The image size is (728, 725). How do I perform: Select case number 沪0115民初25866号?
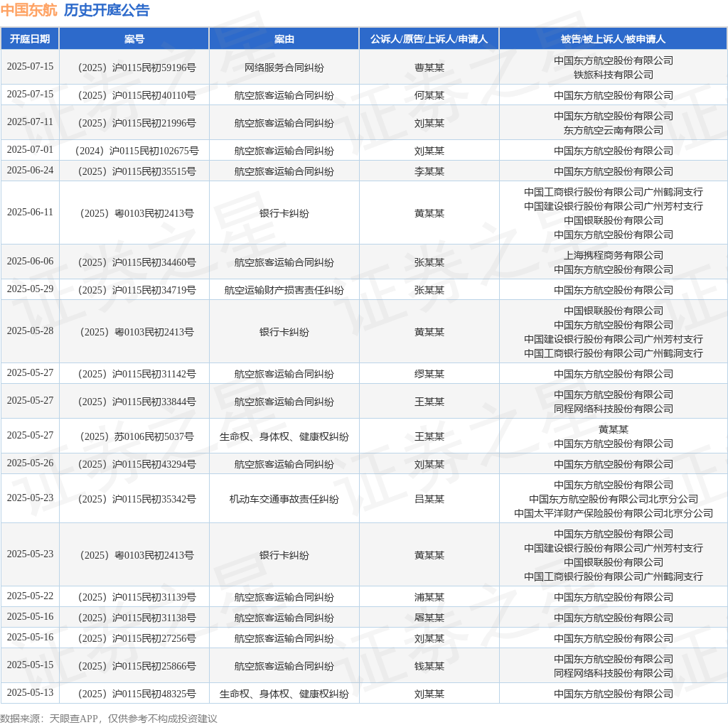[x=137, y=666]
